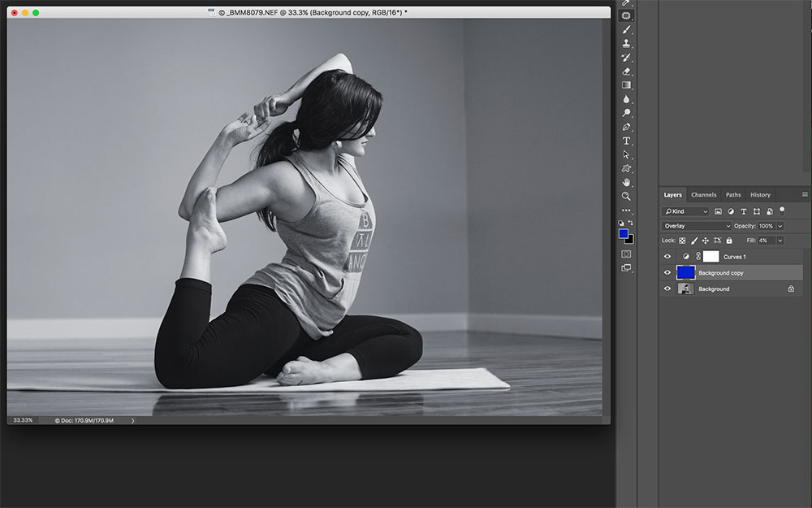Select the Dodge tool
Viewport: 812px width, 508px height.
tap(626, 113)
